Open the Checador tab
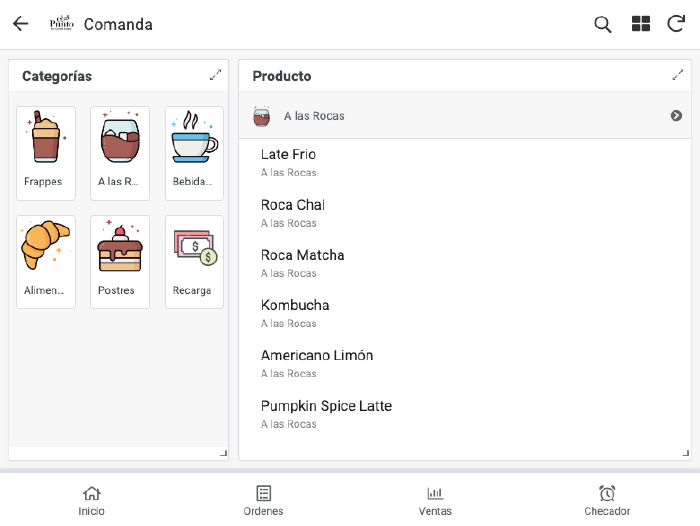700x526 pixels. (x=607, y=500)
